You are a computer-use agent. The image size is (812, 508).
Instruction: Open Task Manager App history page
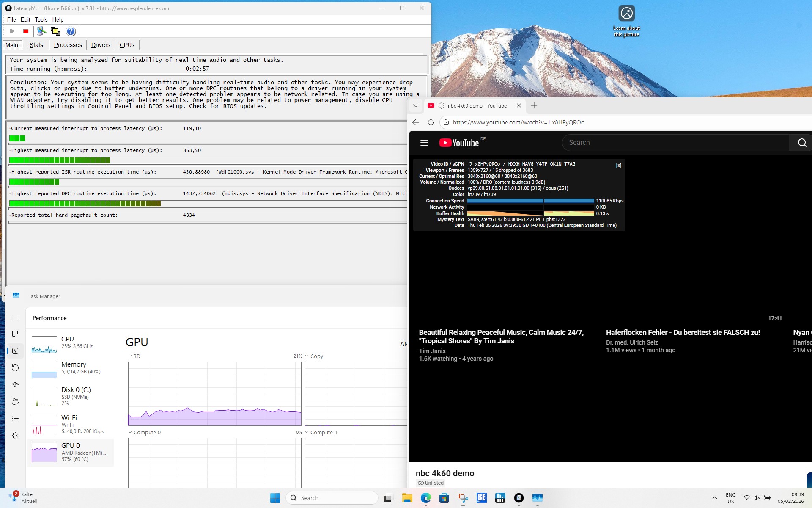tap(15, 368)
